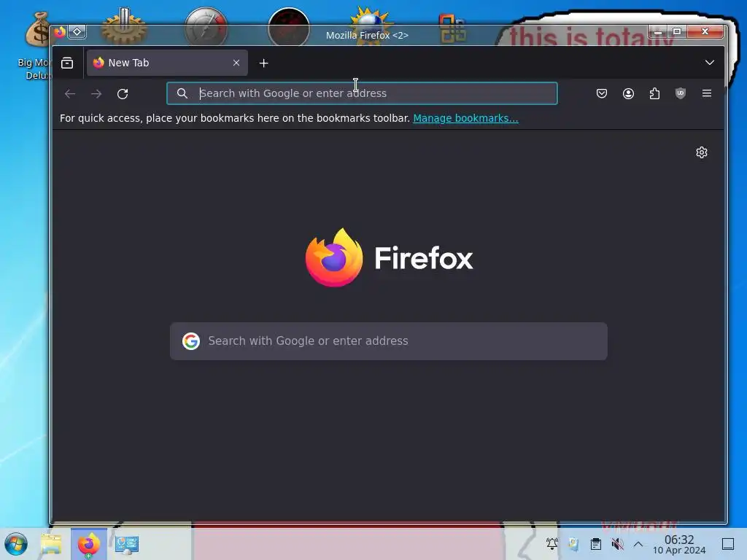Go back one page arrow
The width and height of the screenshot is (747, 560).
pos(70,94)
